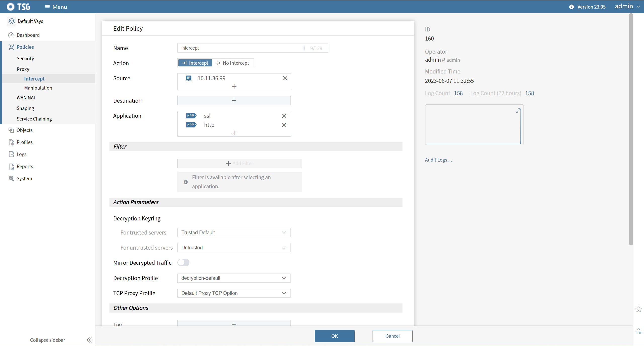The image size is (644, 346).
Task: Collapse the sidebar with double-chevron icon
Action: coord(89,340)
